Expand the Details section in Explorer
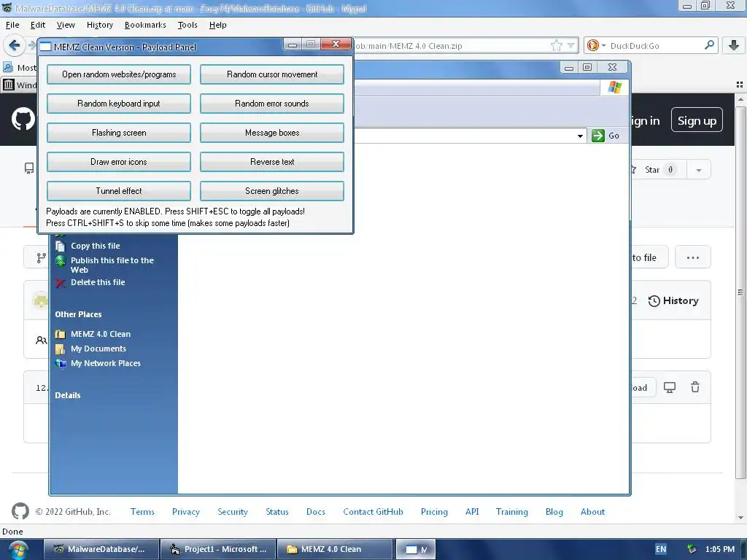This screenshot has width=747, height=560. tap(68, 395)
